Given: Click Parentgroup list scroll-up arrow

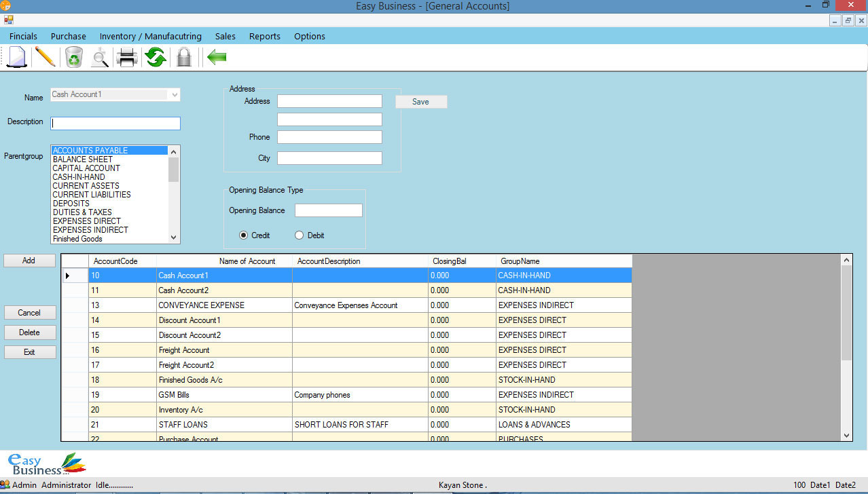Looking at the screenshot, I should pos(174,151).
